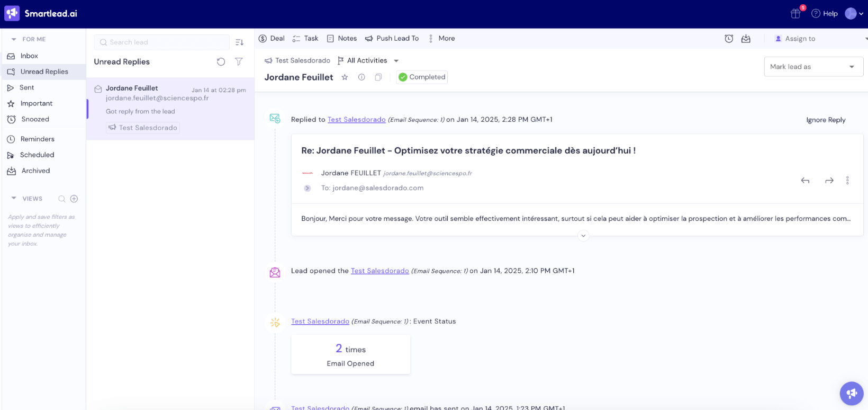Click the event status timeline icon

275,322
